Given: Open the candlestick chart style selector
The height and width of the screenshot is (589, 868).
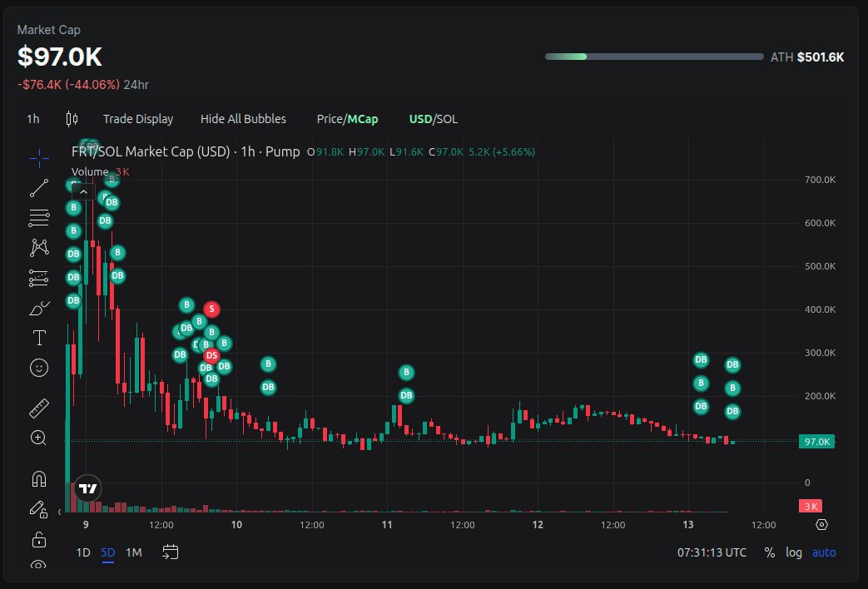Looking at the screenshot, I should click(71, 119).
